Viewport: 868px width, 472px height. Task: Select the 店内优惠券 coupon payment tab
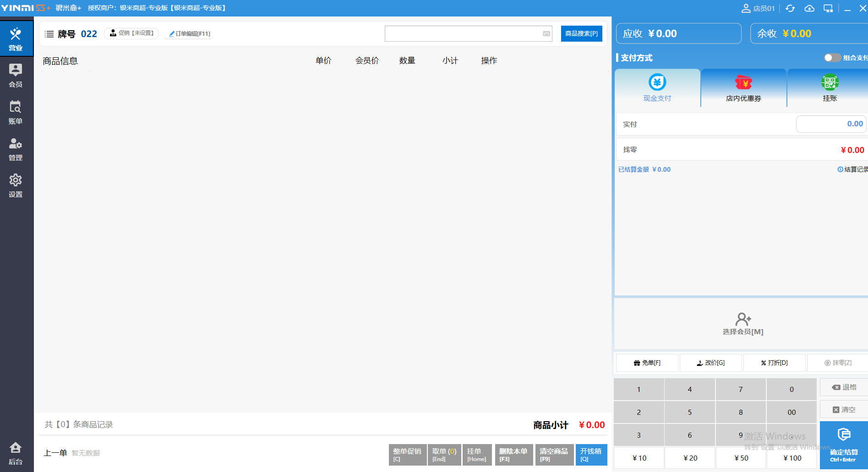point(743,88)
